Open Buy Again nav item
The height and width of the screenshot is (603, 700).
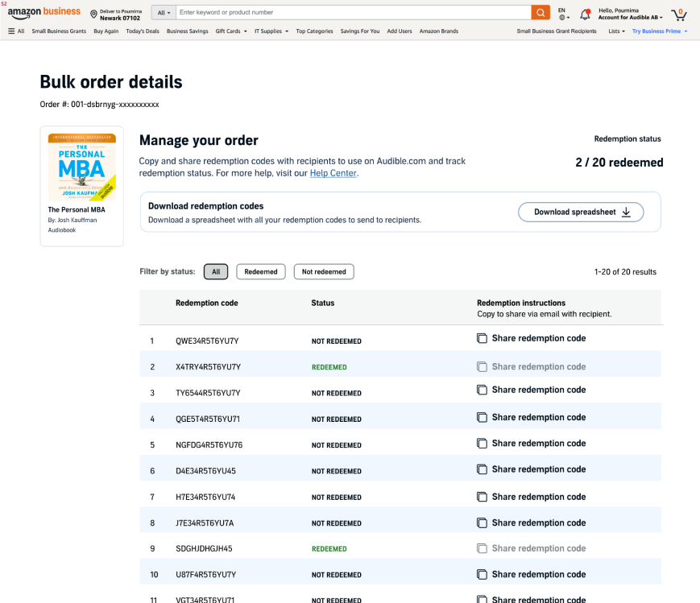coord(106,31)
